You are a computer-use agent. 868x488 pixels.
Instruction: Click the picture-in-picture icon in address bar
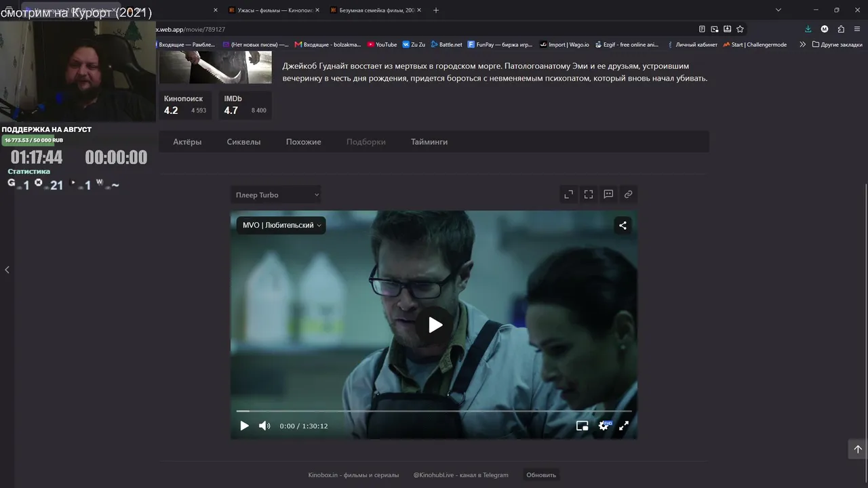[x=715, y=29]
